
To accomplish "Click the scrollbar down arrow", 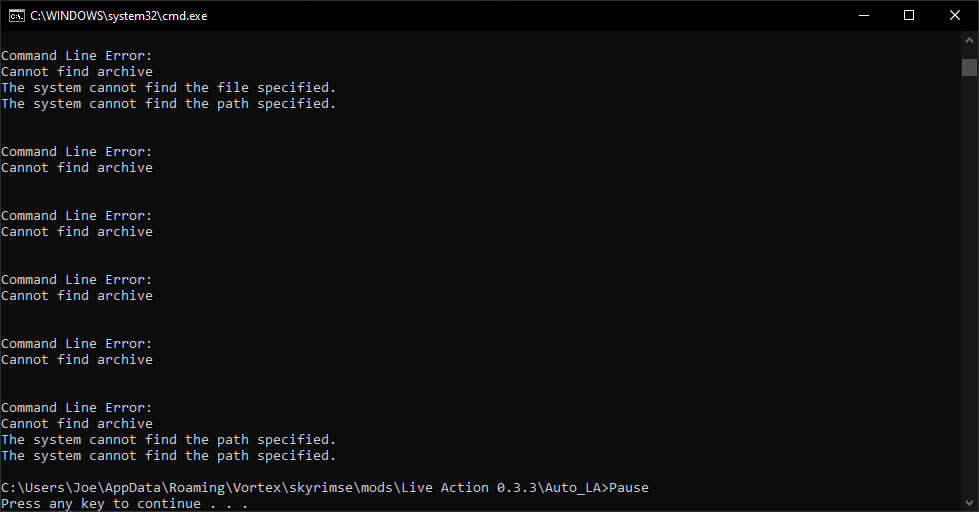I will (969, 503).
